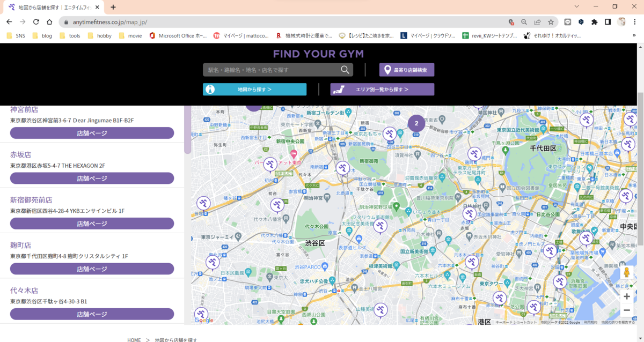This screenshot has width=644, height=342.
Task: Open the エリア別一覧から探す area list button
Action: [382, 90]
